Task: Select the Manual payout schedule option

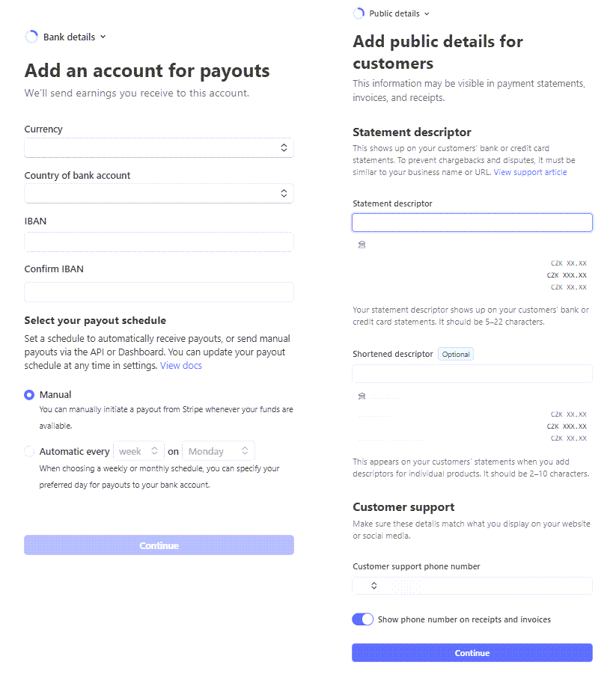Action: click(29, 395)
